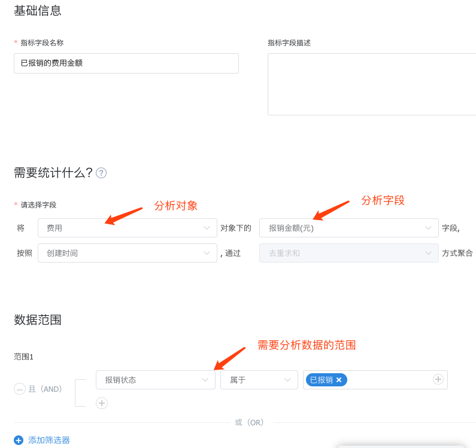The height and width of the screenshot is (448, 476).
Task: Open the 费用 object dropdown
Action: [127, 228]
